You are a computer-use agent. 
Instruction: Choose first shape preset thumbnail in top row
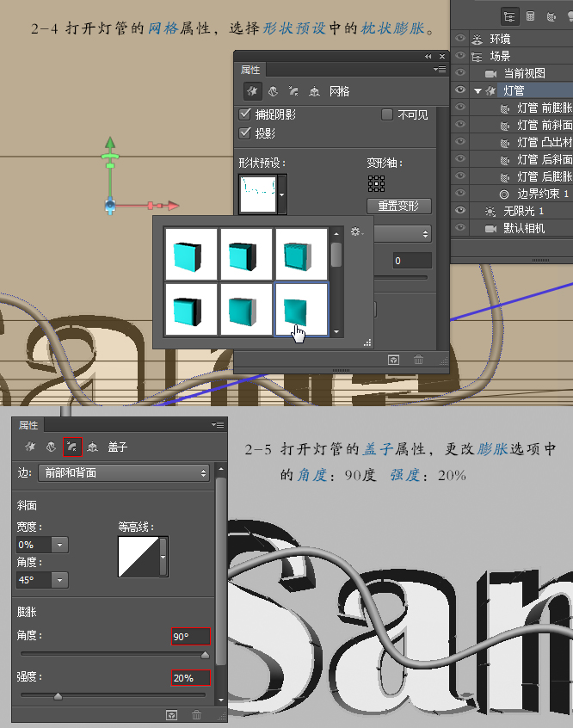tap(191, 254)
